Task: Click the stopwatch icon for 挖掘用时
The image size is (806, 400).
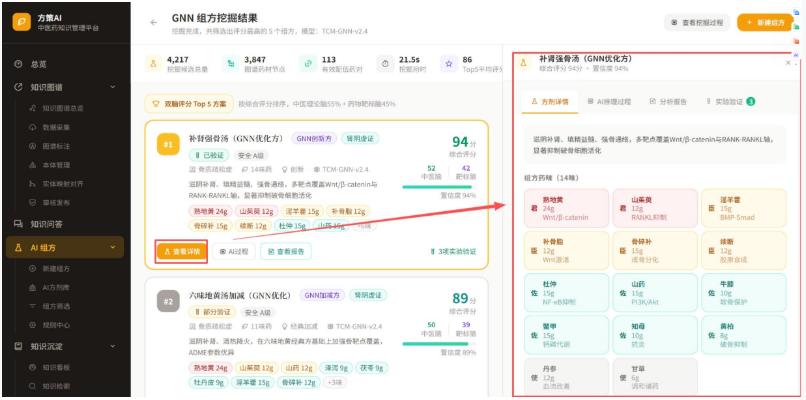Action: 385,64
